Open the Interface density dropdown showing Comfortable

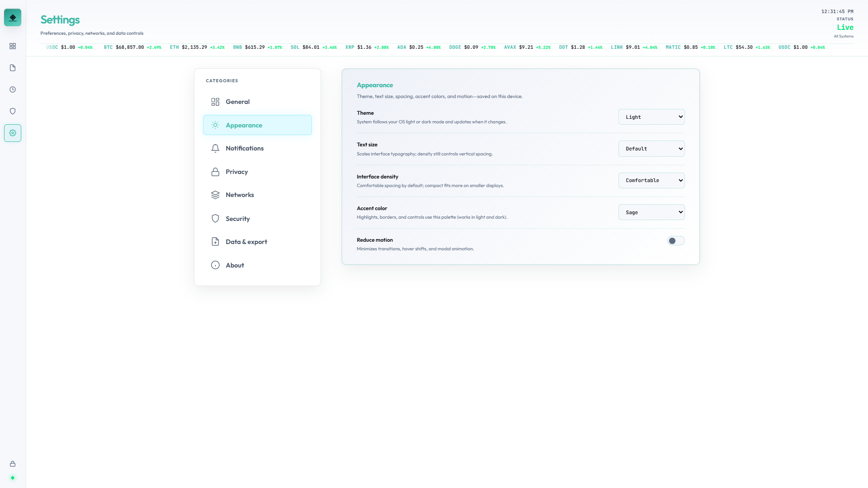(651, 180)
